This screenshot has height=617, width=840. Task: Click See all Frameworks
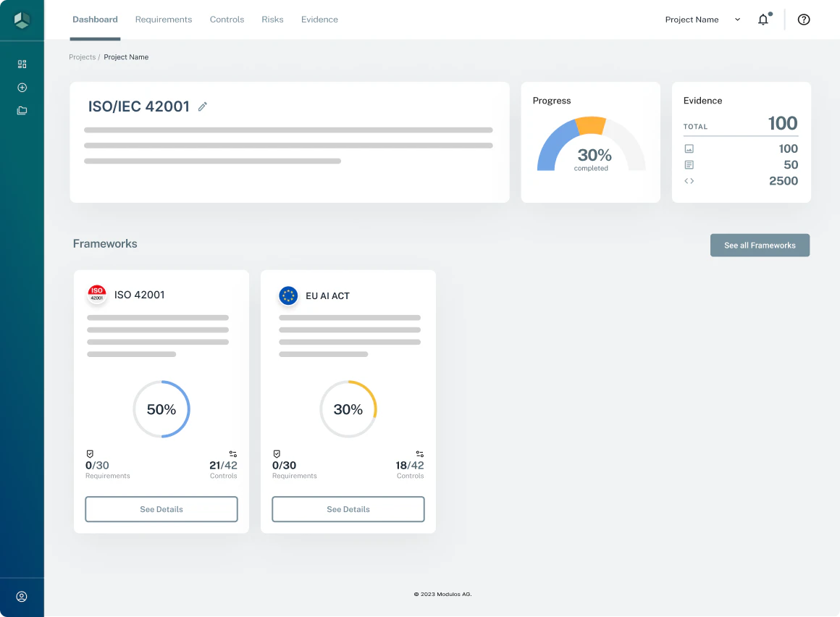[x=760, y=245]
